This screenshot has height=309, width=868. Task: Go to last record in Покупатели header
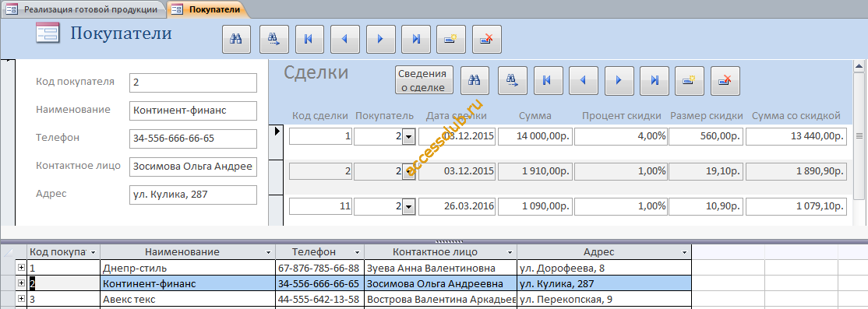click(416, 39)
